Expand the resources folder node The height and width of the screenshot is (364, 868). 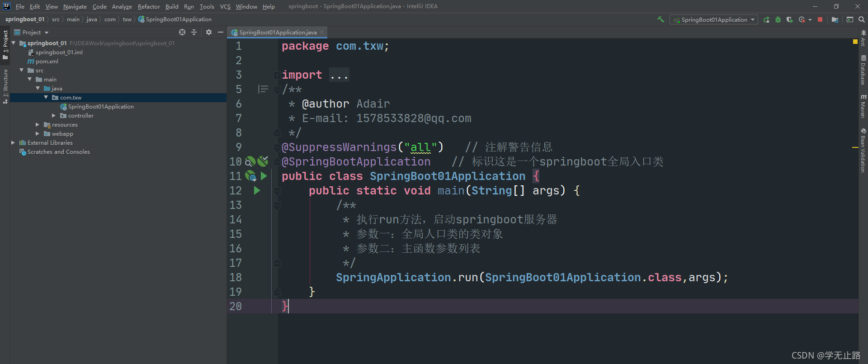38,124
